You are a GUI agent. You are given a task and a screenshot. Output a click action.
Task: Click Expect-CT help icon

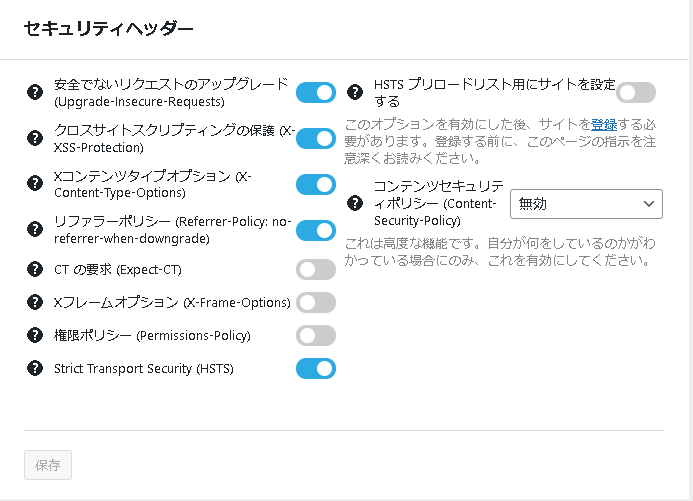point(35,269)
